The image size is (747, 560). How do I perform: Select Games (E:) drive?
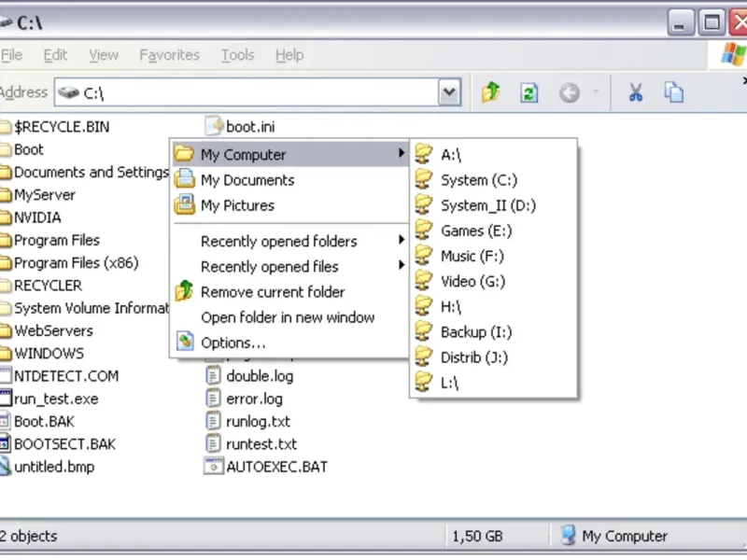pyautogui.click(x=494, y=231)
